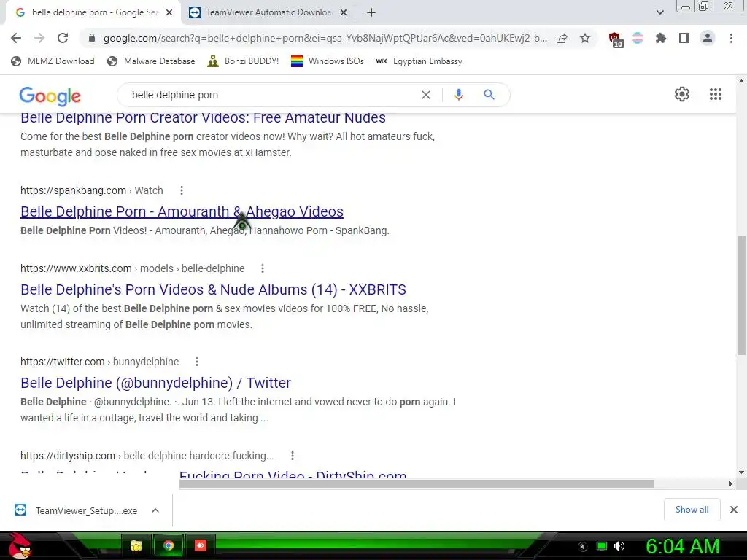Submit search with the magnifier icon
Screen dimensions: 747x560
[x=489, y=95]
